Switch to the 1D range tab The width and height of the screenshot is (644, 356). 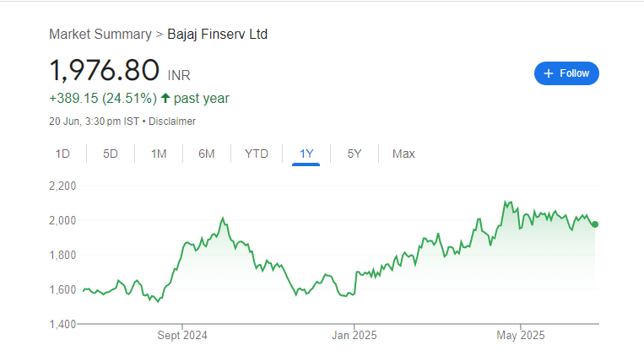coord(62,154)
